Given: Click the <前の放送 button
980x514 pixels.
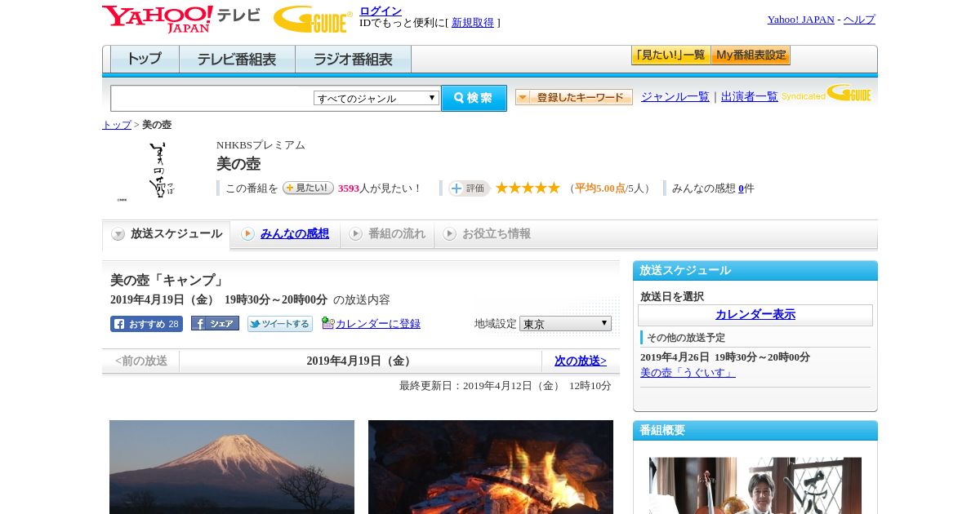Looking at the screenshot, I should tap(141, 361).
